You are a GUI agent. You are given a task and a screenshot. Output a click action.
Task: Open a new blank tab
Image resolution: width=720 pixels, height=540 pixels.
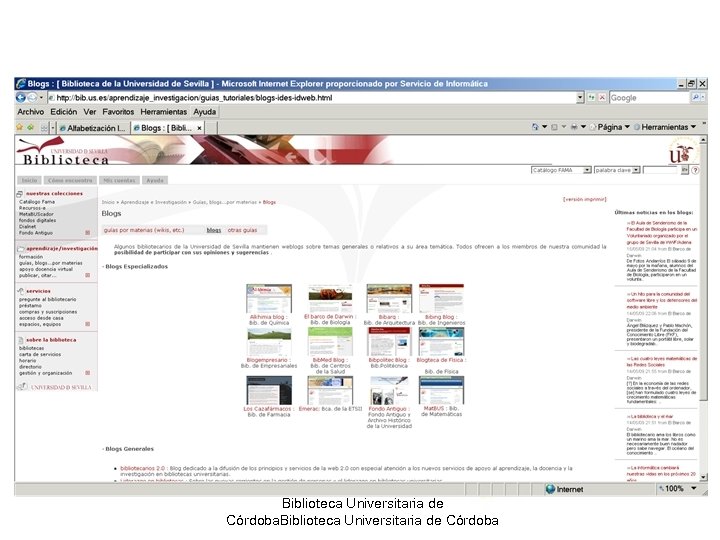tap(211, 128)
